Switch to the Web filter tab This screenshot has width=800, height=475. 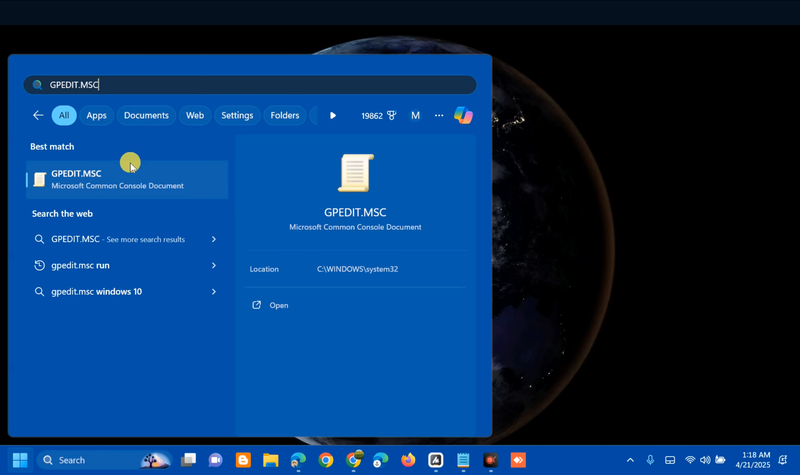pos(195,115)
